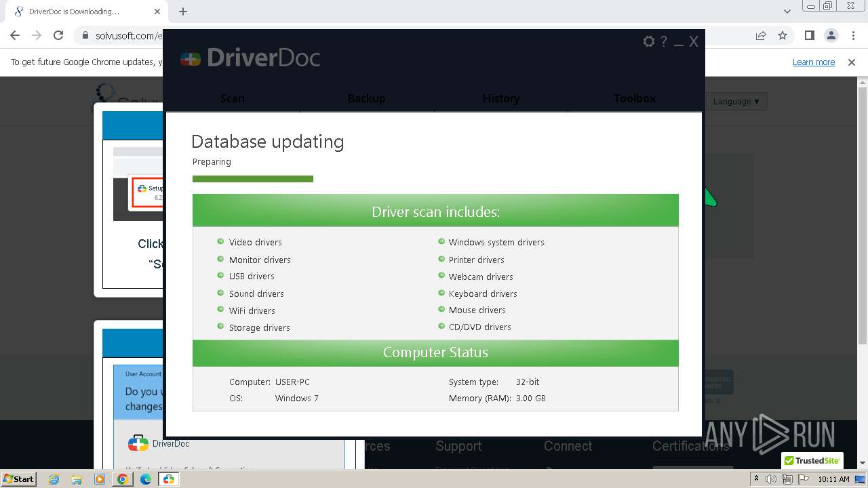Select 'Keyboard drivers' list entry

pyautogui.click(x=483, y=293)
